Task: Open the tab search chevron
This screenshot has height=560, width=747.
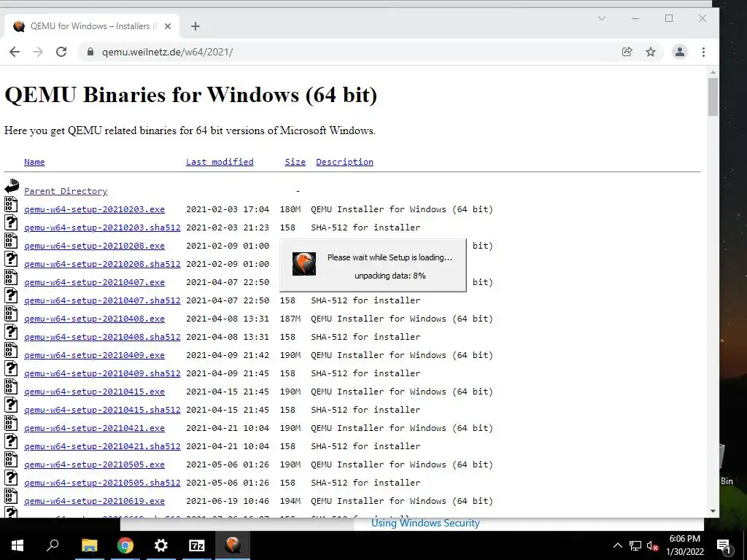Action: pos(602,18)
